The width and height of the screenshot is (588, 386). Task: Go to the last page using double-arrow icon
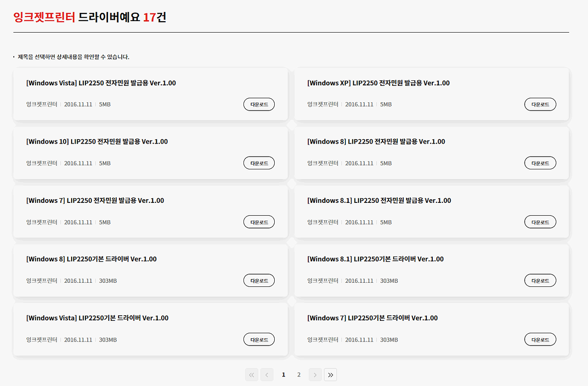click(330, 375)
